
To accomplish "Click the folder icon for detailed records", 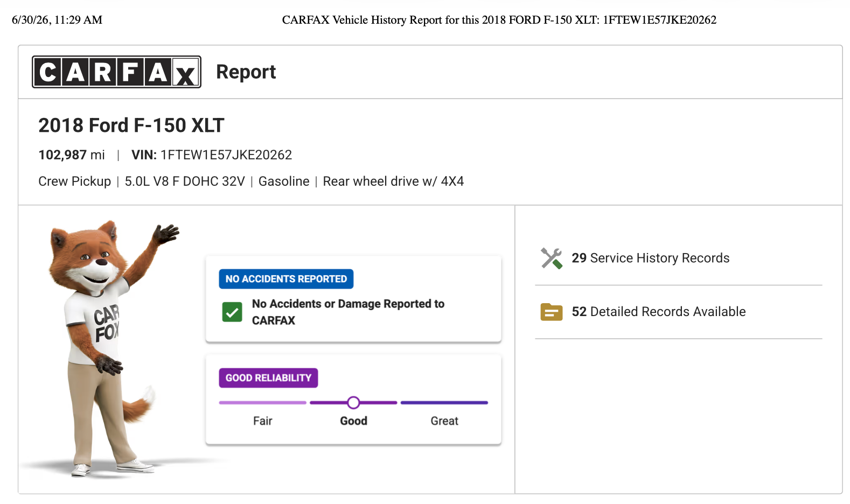I will 552,312.
